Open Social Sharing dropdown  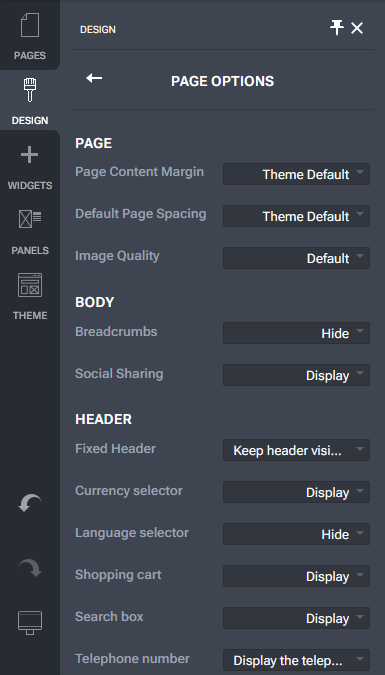tap(296, 375)
